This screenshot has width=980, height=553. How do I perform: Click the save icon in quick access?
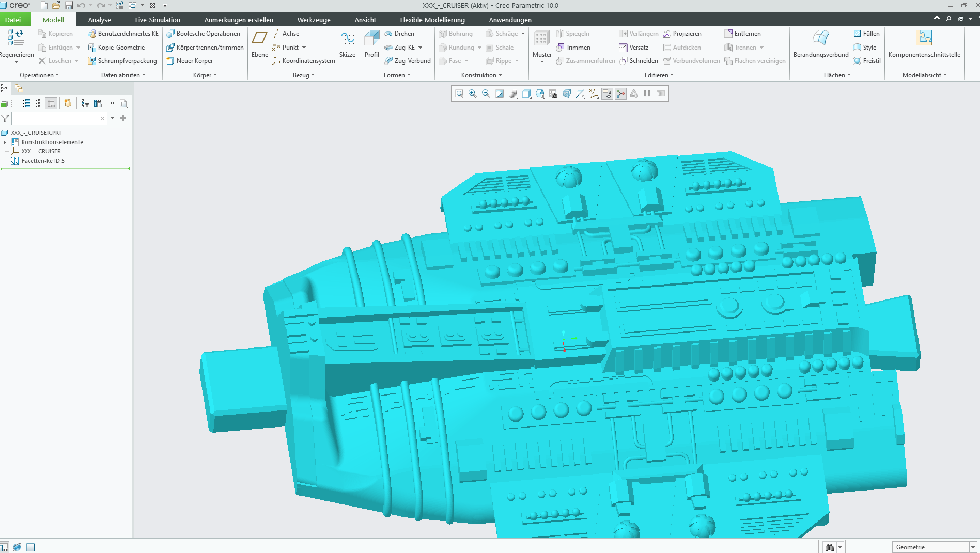coord(69,5)
